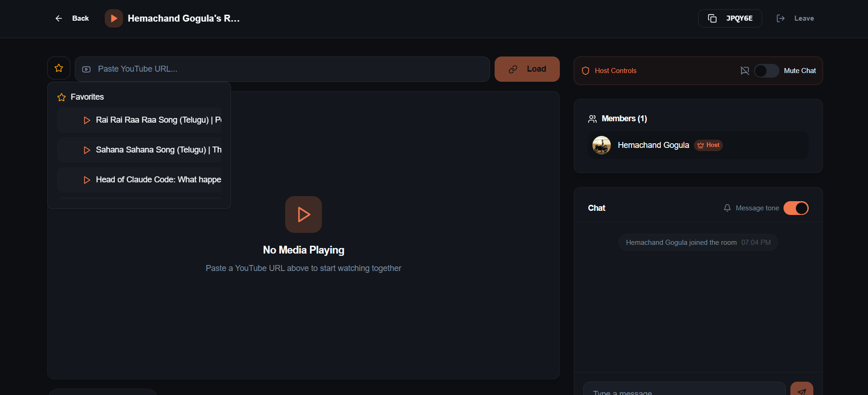Click the Leave exit icon

click(781, 18)
